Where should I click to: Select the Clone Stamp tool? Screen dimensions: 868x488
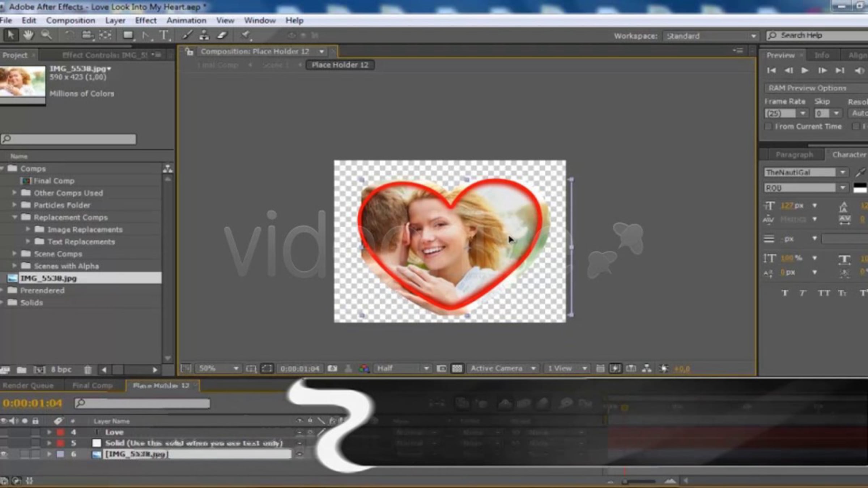coord(204,35)
